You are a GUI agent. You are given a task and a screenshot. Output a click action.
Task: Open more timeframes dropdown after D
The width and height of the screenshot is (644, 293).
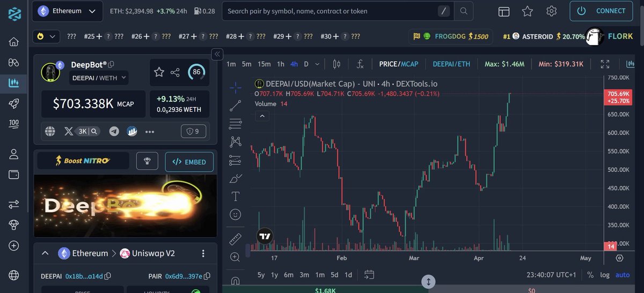tap(317, 64)
